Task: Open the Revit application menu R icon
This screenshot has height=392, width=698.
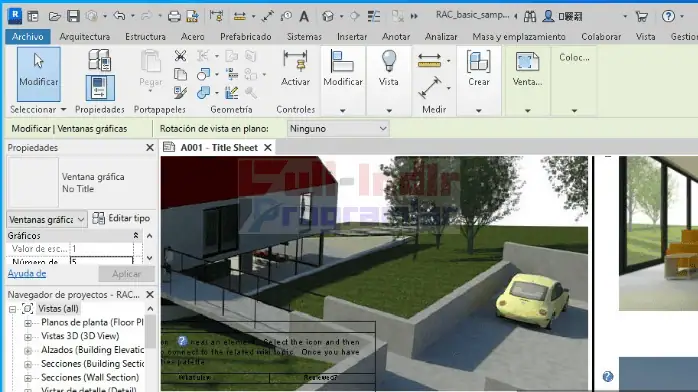Action: [x=15, y=16]
